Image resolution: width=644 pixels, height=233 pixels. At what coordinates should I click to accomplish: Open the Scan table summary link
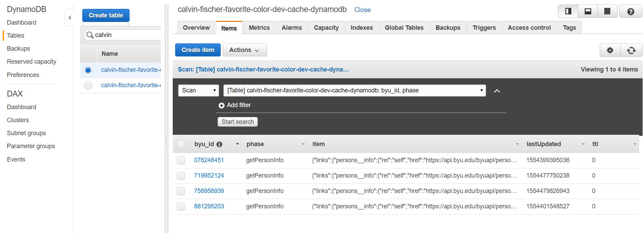[263, 69]
